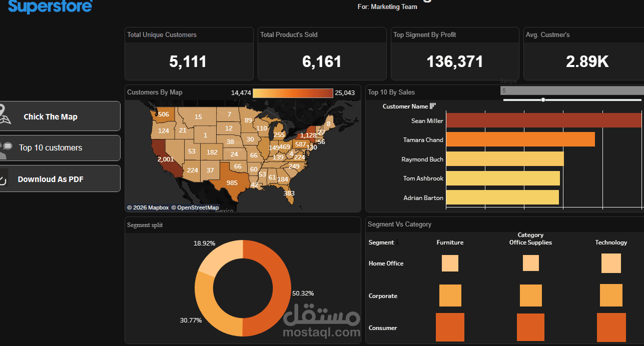The image size is (644, 346).
Task: Select the Home Office Office Supplies square
Action: [531, 263]
